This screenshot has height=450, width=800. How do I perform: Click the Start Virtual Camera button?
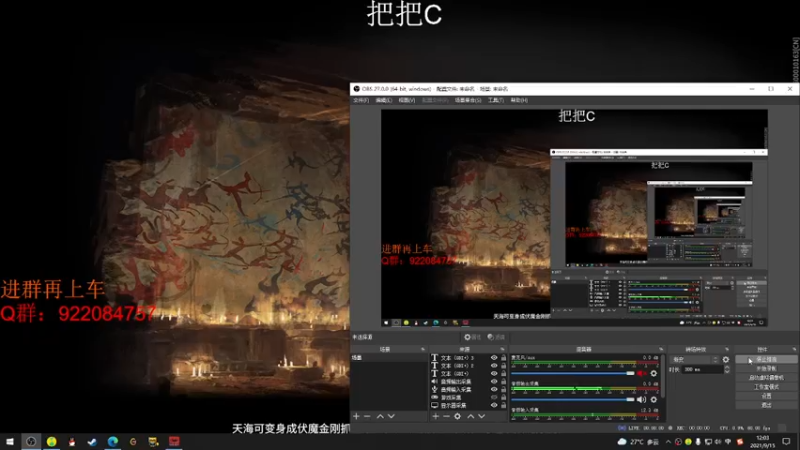tap(766, 378)
